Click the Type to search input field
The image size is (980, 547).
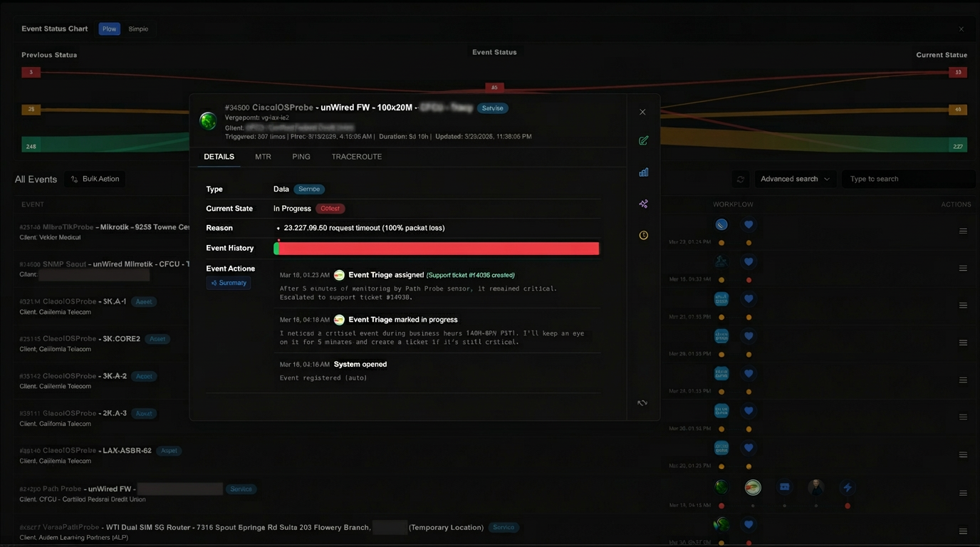(x=907, y=179)
